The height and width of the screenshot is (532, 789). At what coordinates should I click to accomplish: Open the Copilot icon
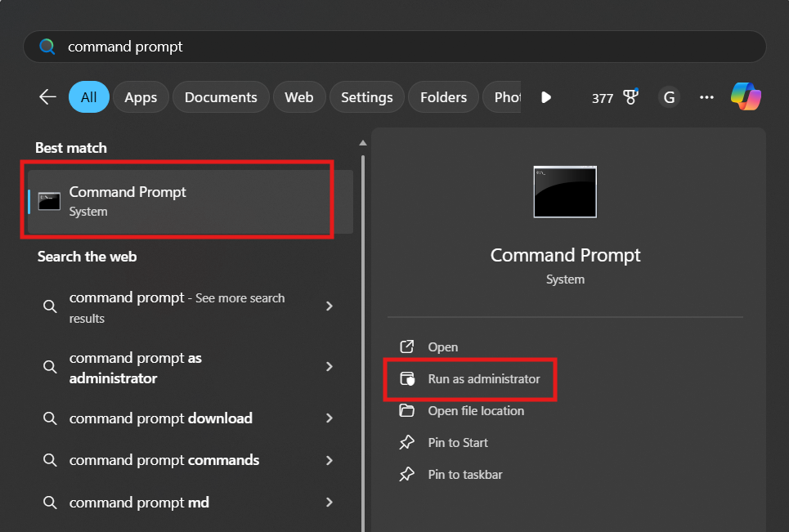746,96
